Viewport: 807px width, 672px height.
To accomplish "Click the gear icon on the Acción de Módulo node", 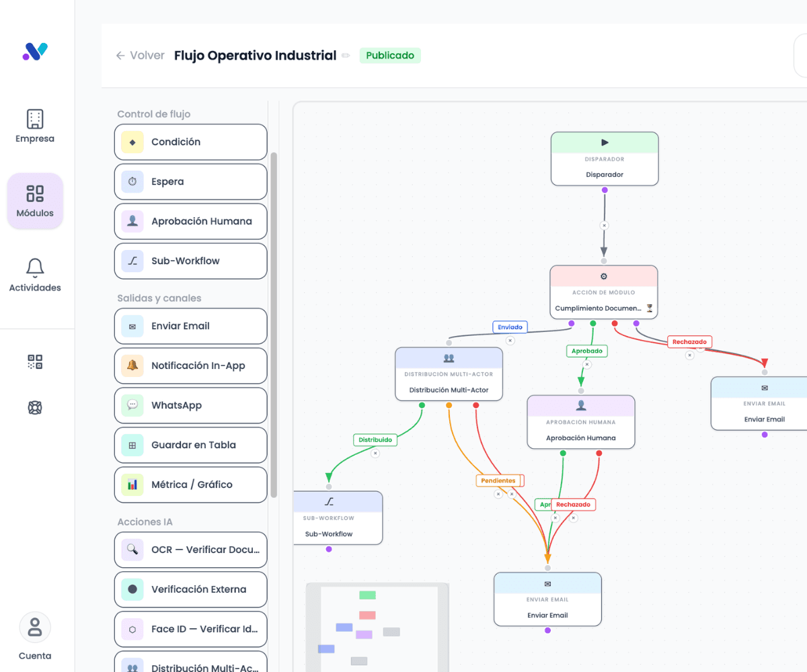I will (x=604, y=276).
